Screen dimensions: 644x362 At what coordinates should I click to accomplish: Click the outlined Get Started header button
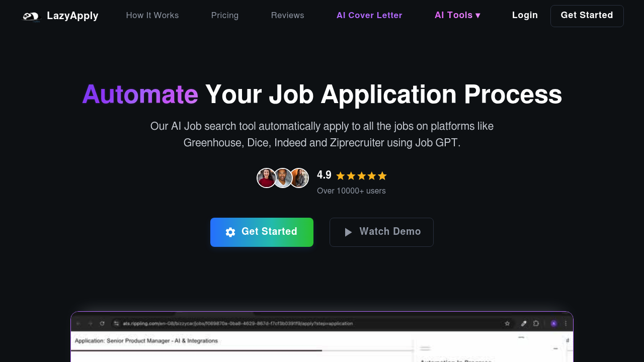587,16
